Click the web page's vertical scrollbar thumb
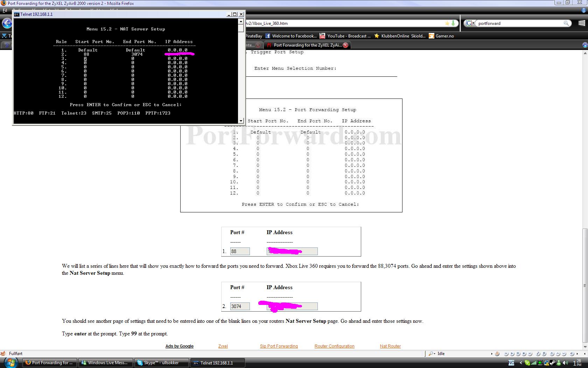588x368 pixels. click(585, 286)
